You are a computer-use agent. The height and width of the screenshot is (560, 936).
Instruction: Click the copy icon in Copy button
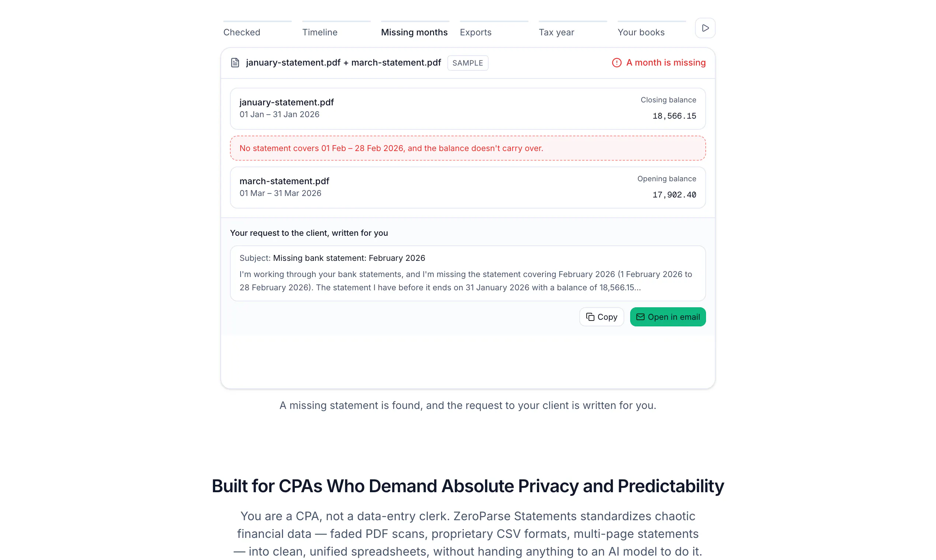(590, 317)
